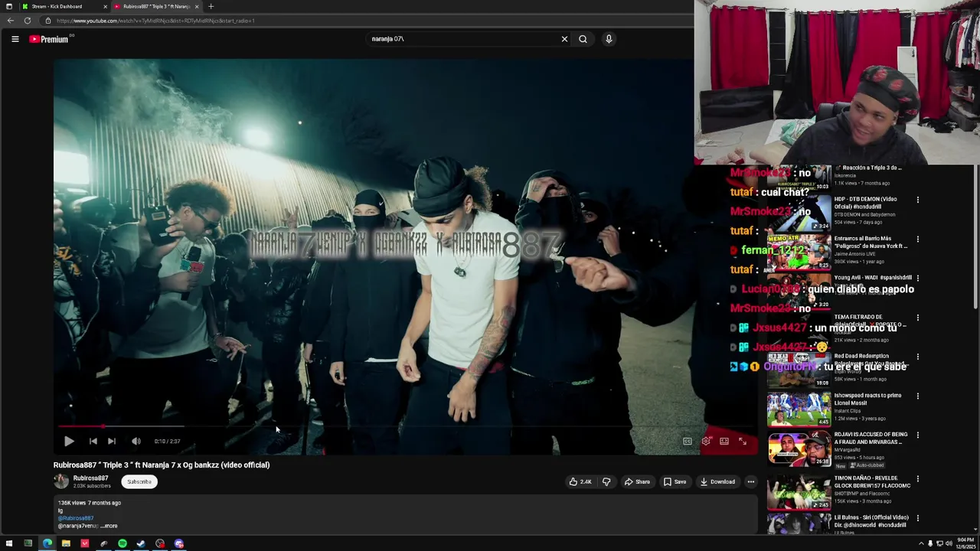Open Lil Bulnes - Siri video title

click(871, 521)
